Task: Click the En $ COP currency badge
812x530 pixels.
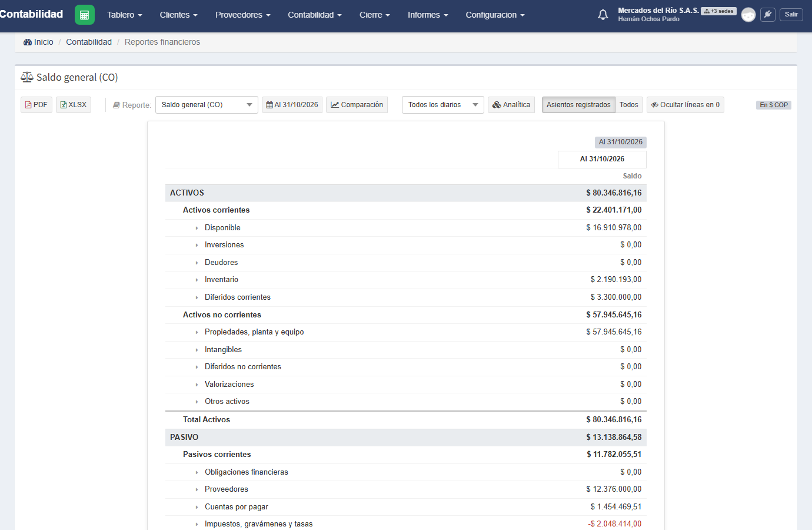Action: pos(774,105)
